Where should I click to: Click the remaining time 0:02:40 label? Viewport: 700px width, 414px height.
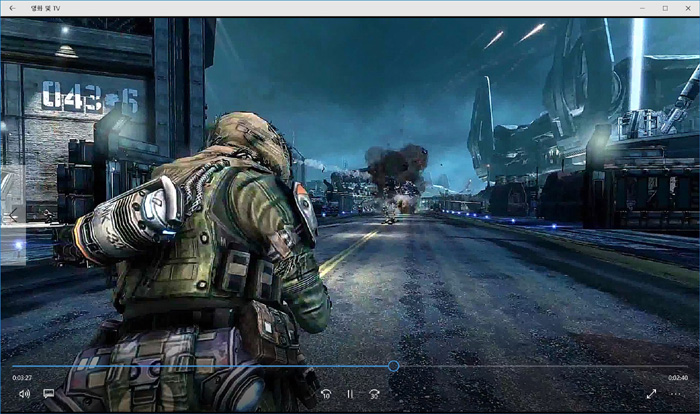(x=677, y=378)
